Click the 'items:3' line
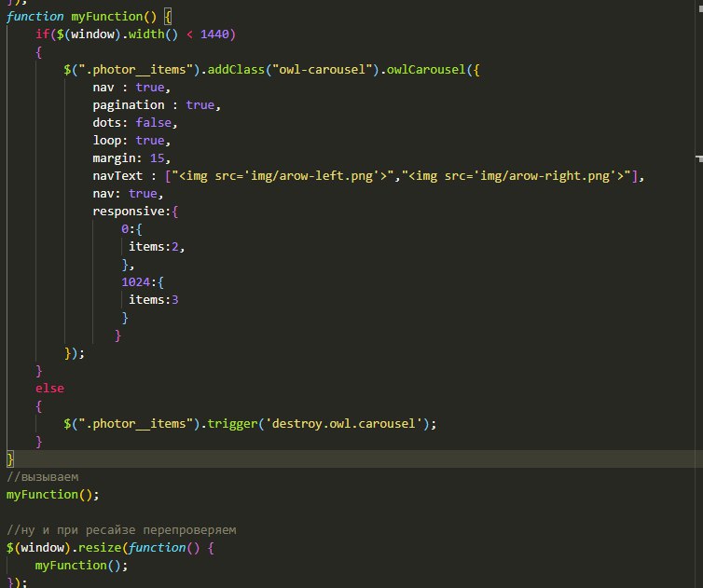The height and width of the screenshot is (588, 703). (x=153, y=299)
